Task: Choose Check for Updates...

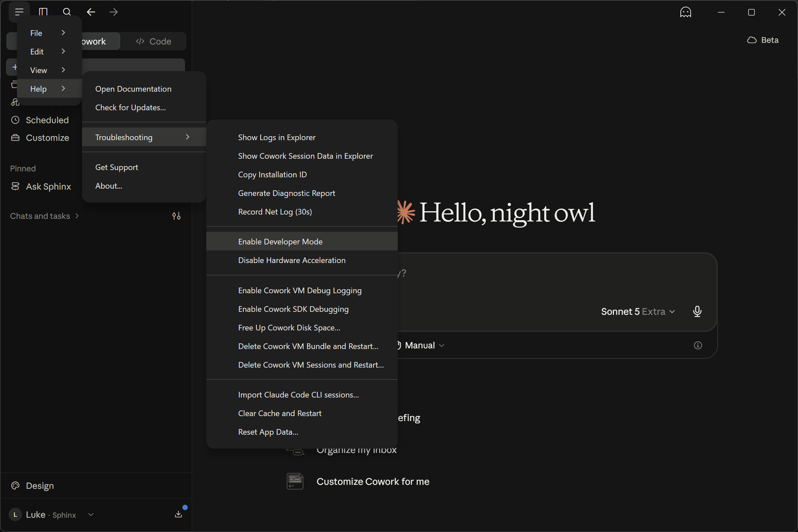Action: (144, 108)
